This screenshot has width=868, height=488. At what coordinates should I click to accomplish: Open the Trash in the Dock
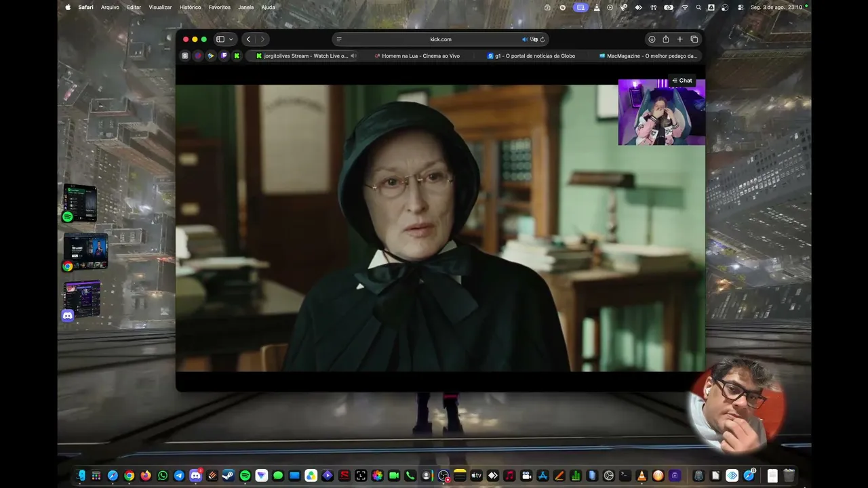point(789,476)
